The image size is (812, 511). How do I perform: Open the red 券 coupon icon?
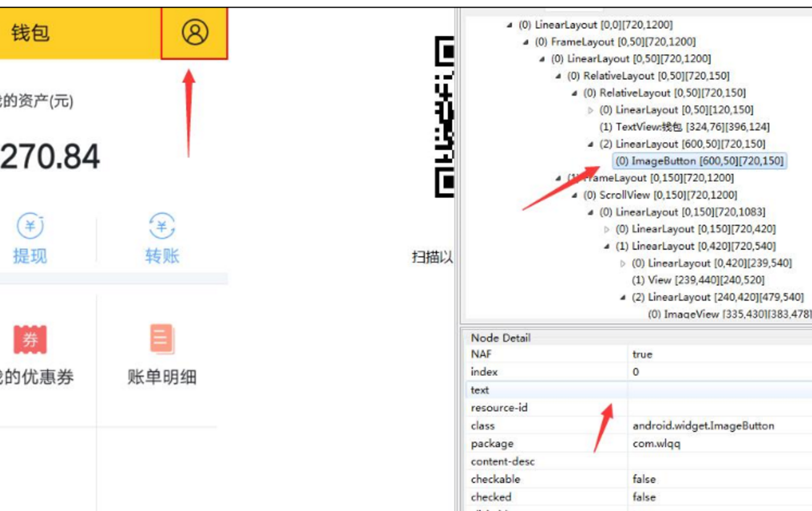(30, 340)
